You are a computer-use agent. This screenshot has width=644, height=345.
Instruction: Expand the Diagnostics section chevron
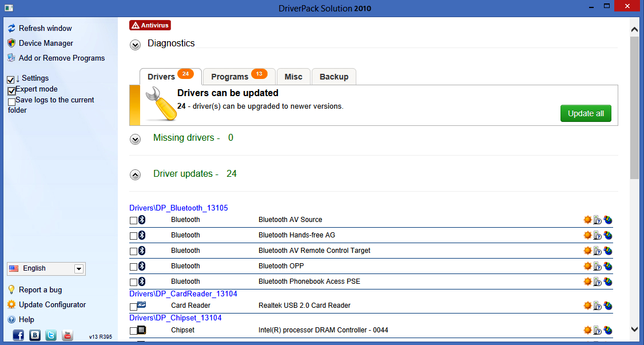(x=135, y=45)
